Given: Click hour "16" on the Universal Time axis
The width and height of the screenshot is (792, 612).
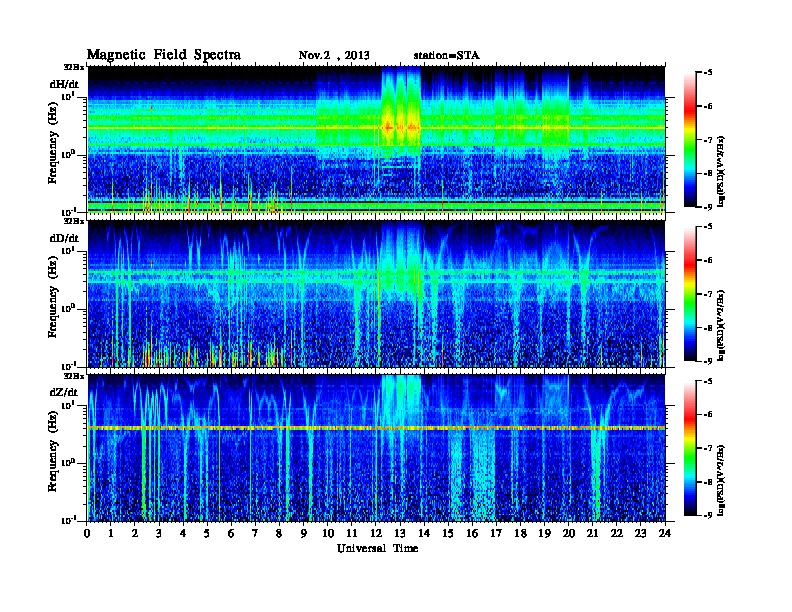Looking at the screenshot, I should click(x=472, y=533).
